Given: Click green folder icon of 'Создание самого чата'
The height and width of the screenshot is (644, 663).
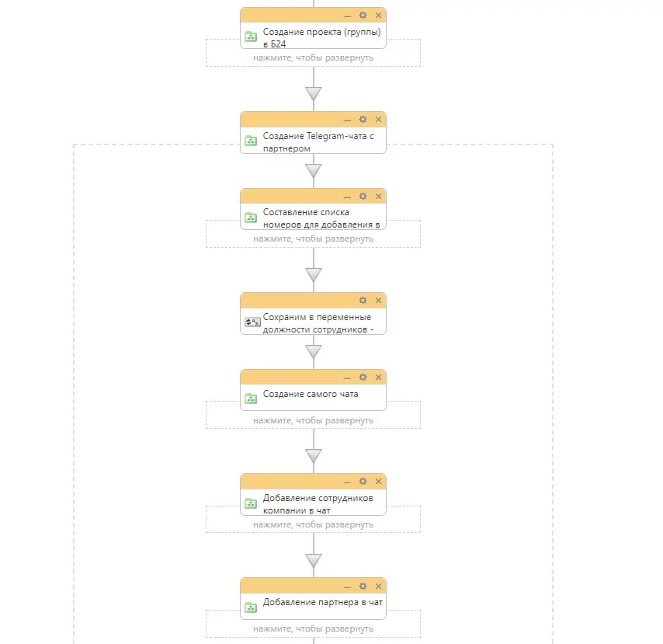Looking at the screenshot, I should [x=251, y=399].
